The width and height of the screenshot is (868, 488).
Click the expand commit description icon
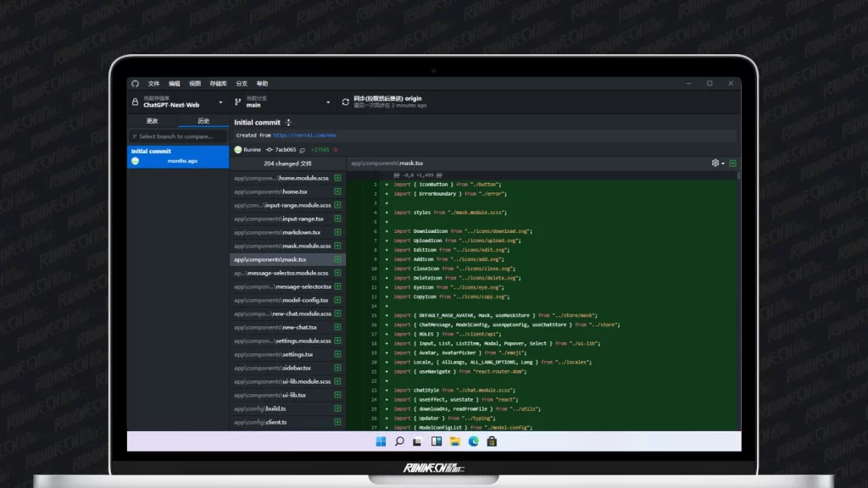point(288,123)
